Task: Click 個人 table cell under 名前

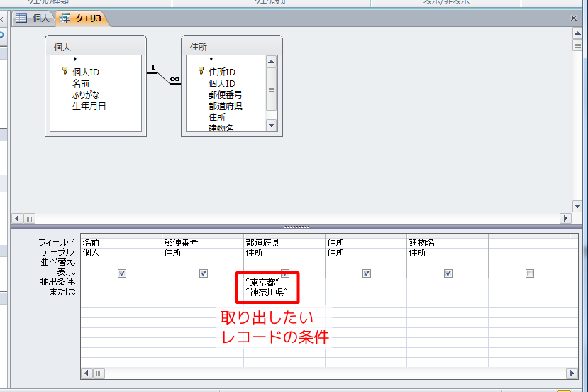Action: [121, 253]
